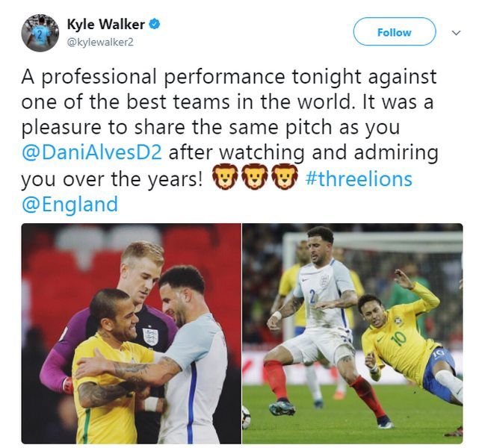
Task: Click the blue verified badge
Action: [155, 24]
